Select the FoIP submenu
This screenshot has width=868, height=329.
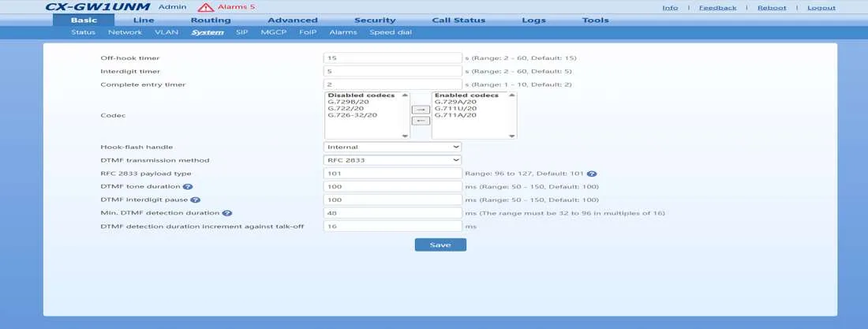[x=308, y=32]
